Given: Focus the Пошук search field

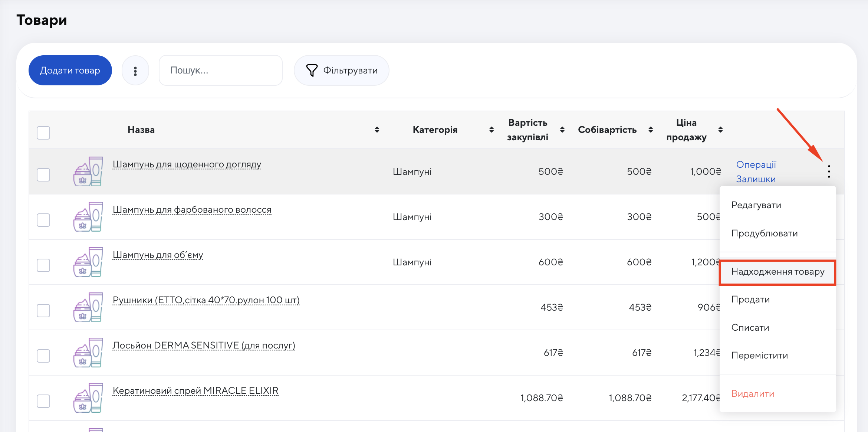Looking at the screenshot, I should click(221, 71).
